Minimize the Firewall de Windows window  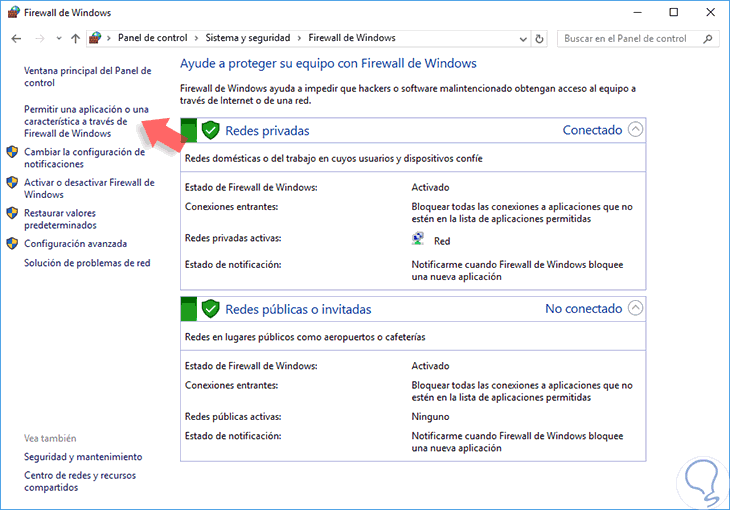point(637,12)
